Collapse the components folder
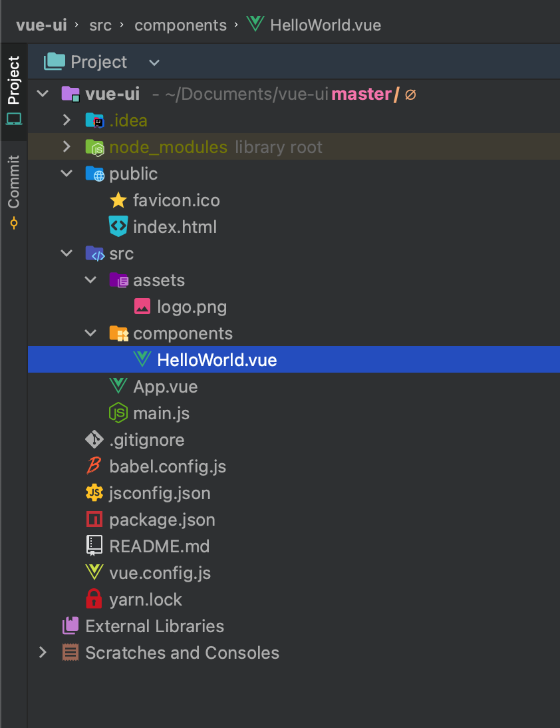 [90, 333]
